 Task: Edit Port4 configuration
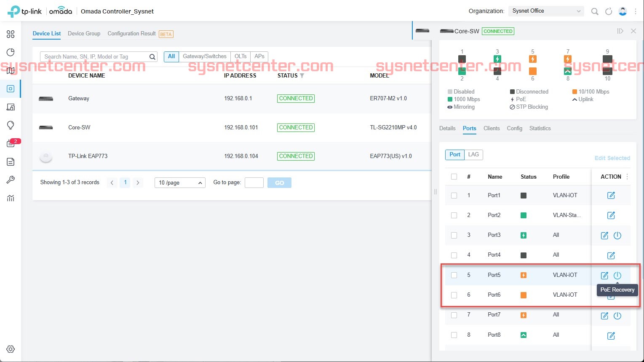pos(611,255)
